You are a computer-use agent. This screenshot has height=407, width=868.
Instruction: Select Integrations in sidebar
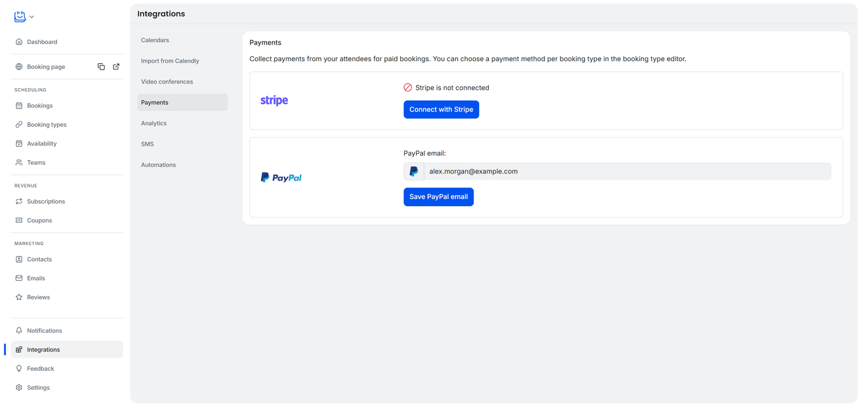pos(67,350)
